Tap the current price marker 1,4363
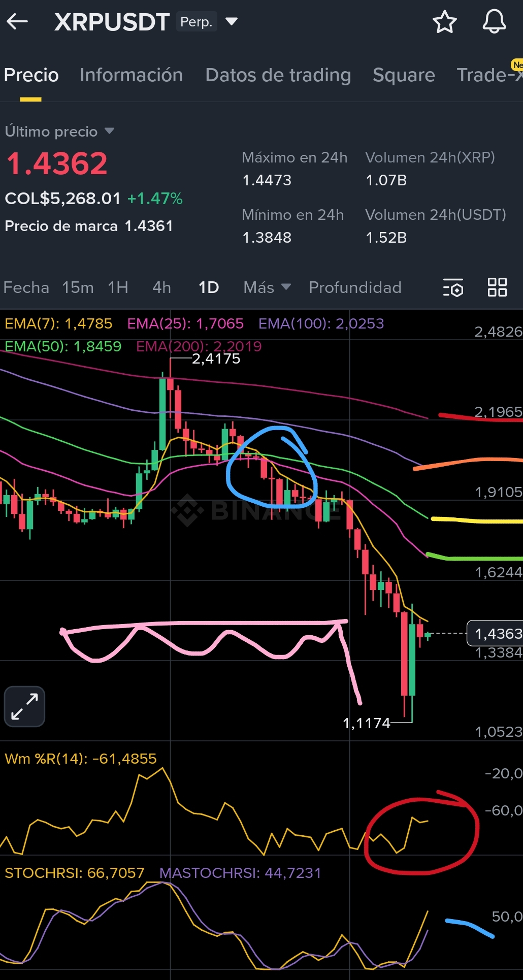523x980 pixels. point(495,633)
